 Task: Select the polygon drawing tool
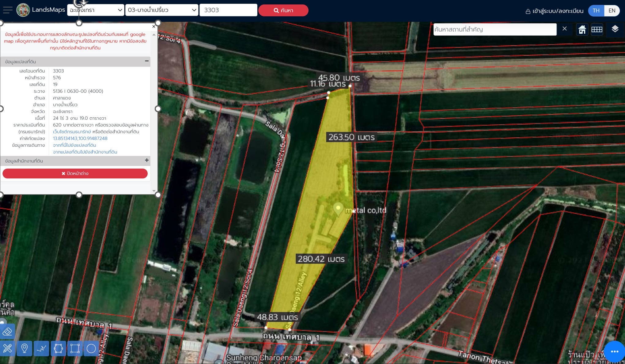[x=58, y=348]
